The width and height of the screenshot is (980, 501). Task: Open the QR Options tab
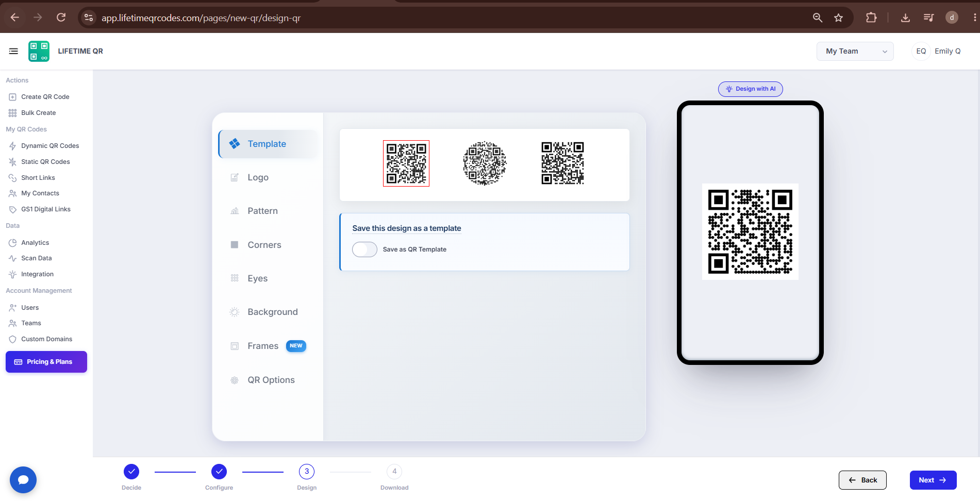point(269,380)
